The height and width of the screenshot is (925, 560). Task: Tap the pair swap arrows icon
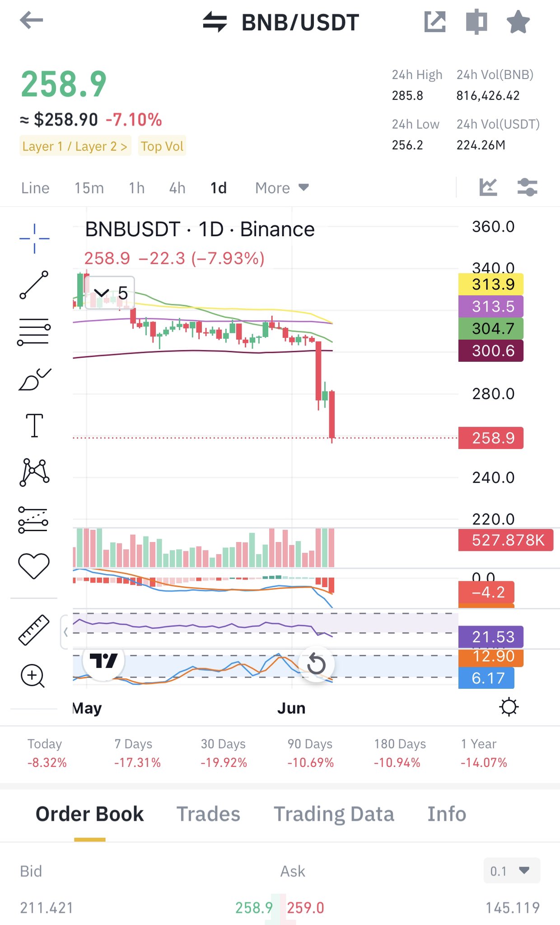pos(215,22)
